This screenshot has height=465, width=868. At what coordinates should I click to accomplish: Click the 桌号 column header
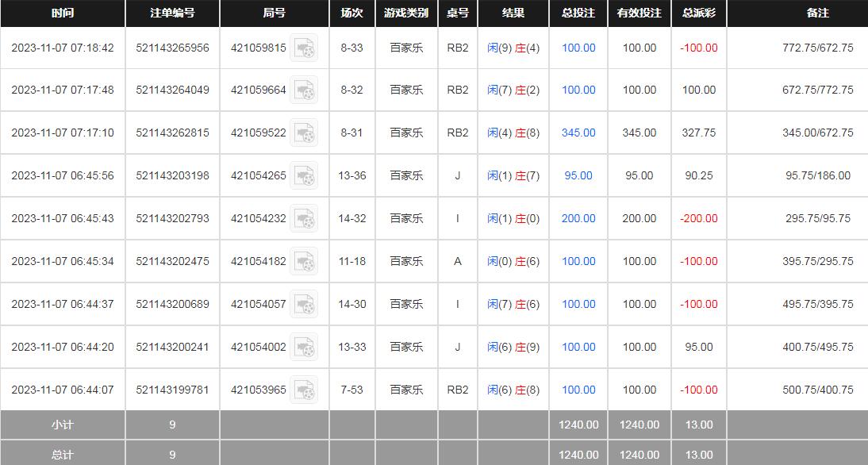tap(458, 13)
